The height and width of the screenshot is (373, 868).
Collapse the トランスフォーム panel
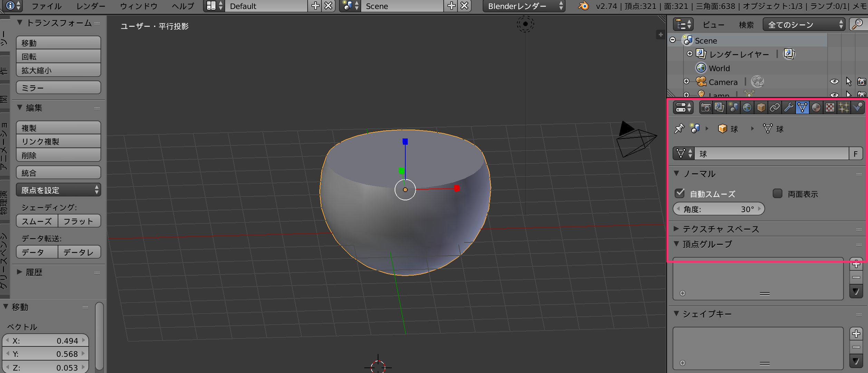[x=20, y=23]
